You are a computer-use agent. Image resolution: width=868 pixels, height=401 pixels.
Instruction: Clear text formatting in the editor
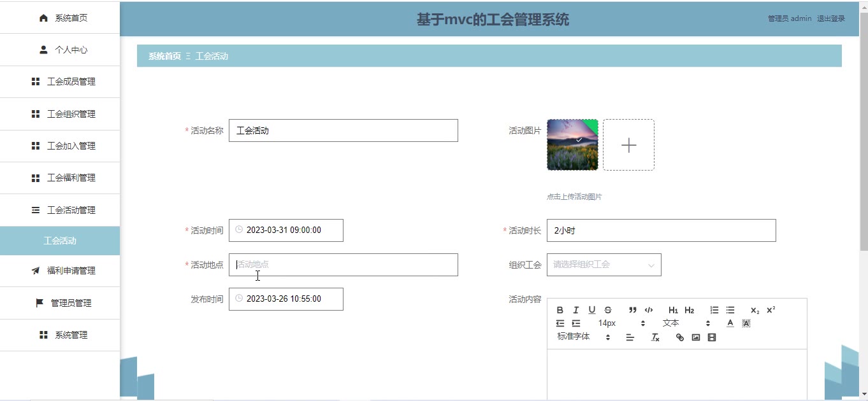click(655, 337)
